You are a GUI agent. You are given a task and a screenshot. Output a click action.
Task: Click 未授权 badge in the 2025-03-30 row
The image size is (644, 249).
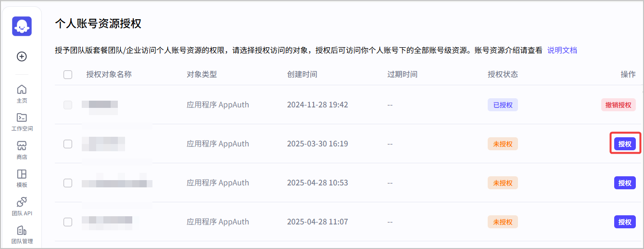[503, 144]
